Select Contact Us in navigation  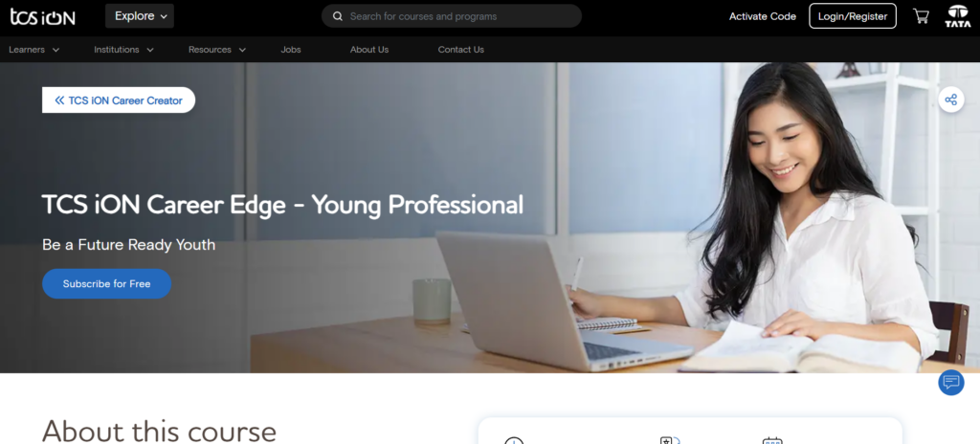(x=460, y=50)
